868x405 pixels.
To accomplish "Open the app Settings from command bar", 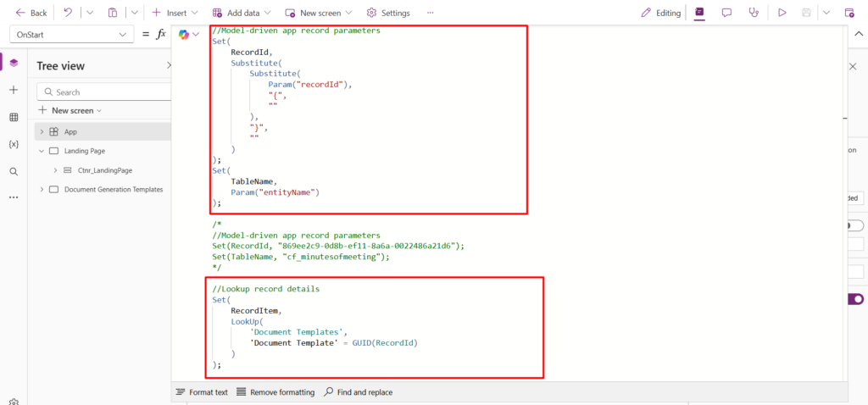I will 388,13.
